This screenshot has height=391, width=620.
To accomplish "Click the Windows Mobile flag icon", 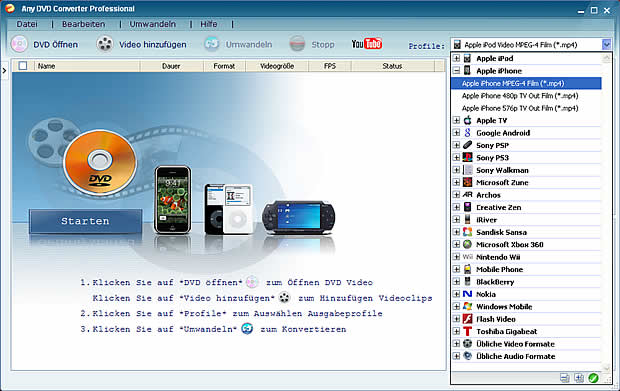I will pos(467,306).
